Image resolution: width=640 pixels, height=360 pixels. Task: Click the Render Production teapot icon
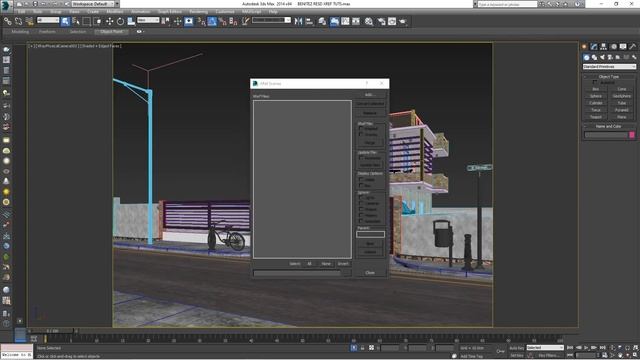(x=403, y=21)
